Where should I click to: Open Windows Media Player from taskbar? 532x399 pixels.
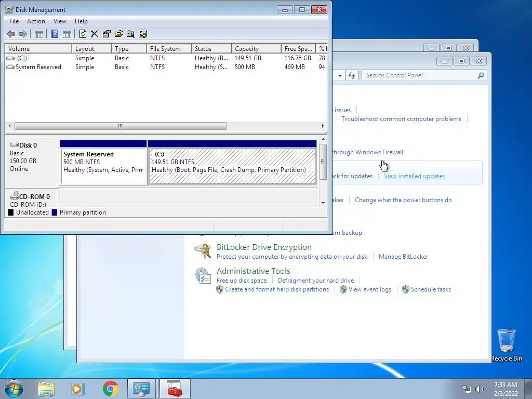pos(77,389)
